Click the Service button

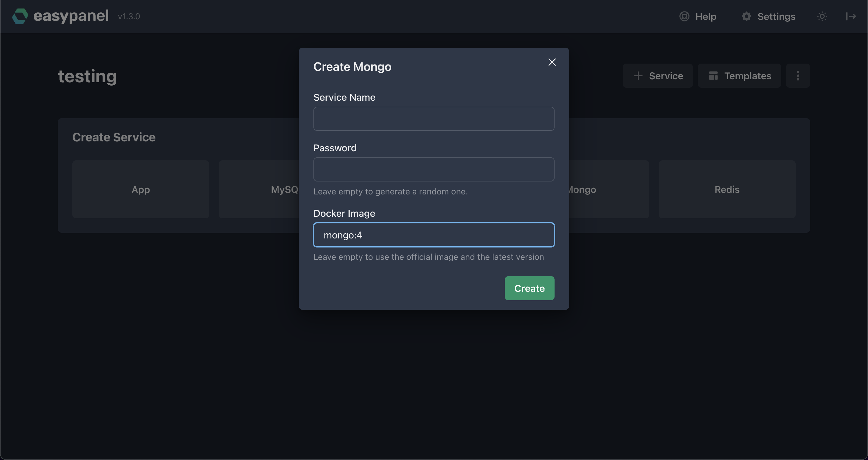657,75
